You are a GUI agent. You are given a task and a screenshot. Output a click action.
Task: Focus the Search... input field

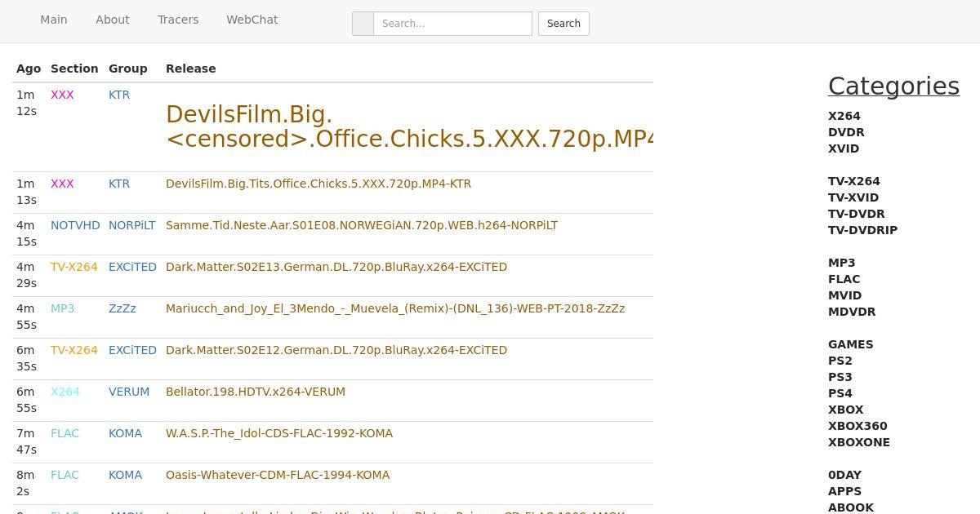pyautogui.click(x=452, y=24)
